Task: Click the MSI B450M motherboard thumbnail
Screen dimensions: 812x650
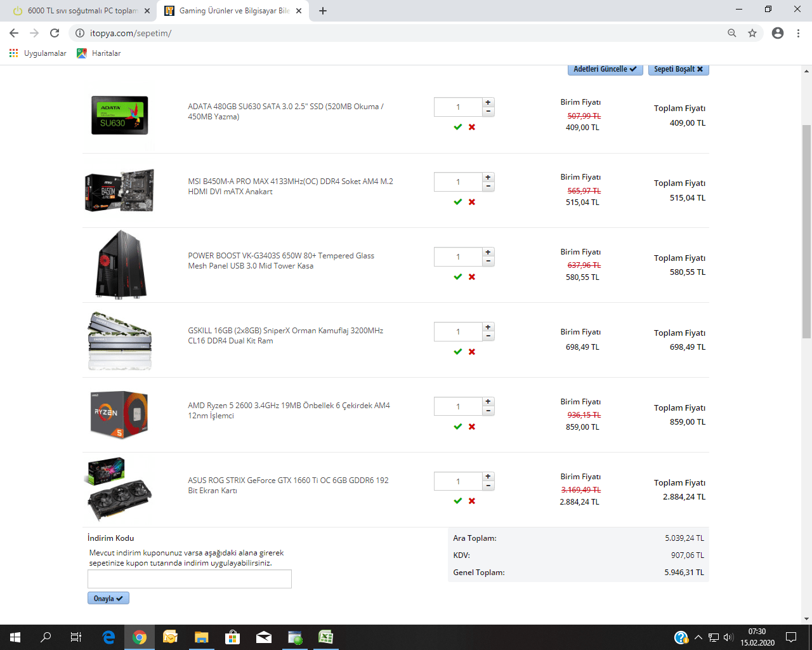Action: coord(120,190)
